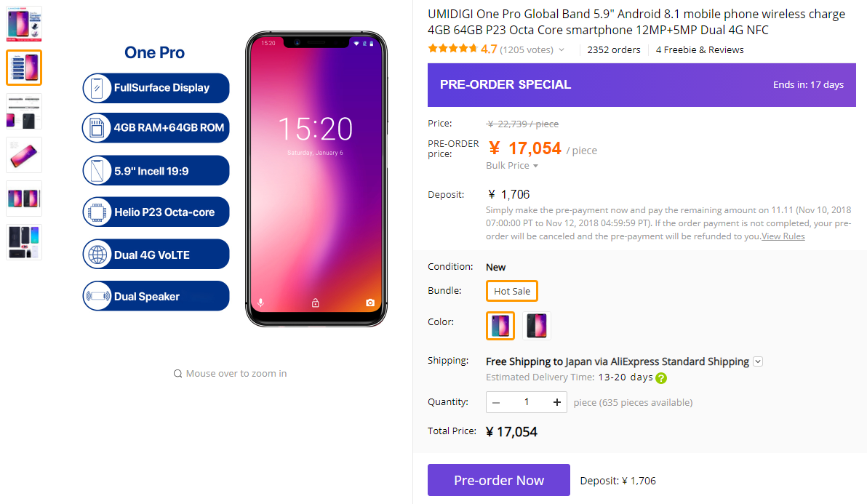Click the minus quantity button
867x504 pixels.
point(496,402)
